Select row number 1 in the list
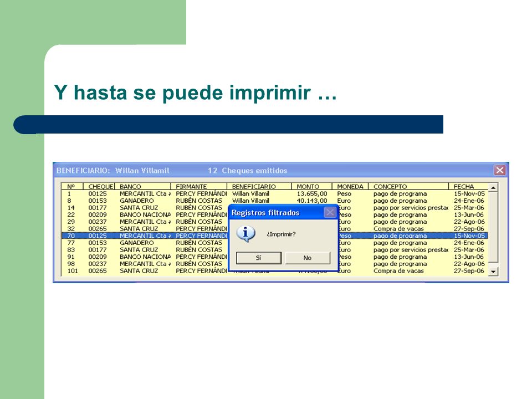This screenshot has height=399, width=532. 274,194
